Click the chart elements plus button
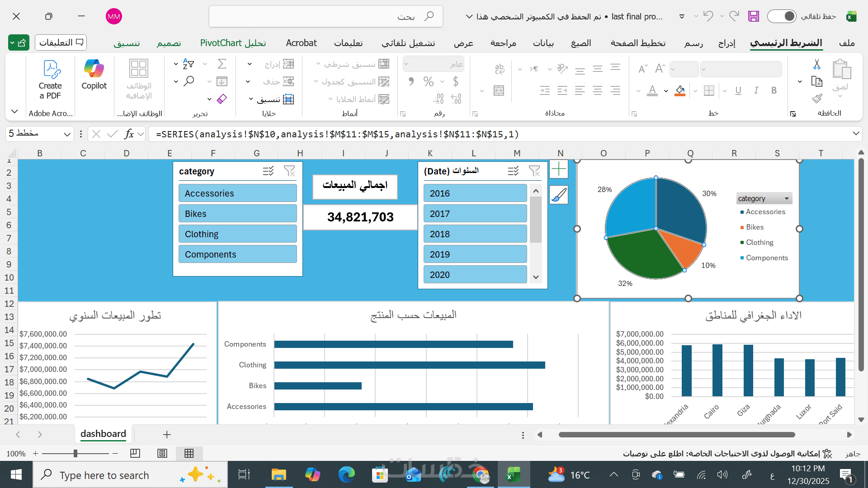Screen dimensions: 868x488 pos(559,169)
